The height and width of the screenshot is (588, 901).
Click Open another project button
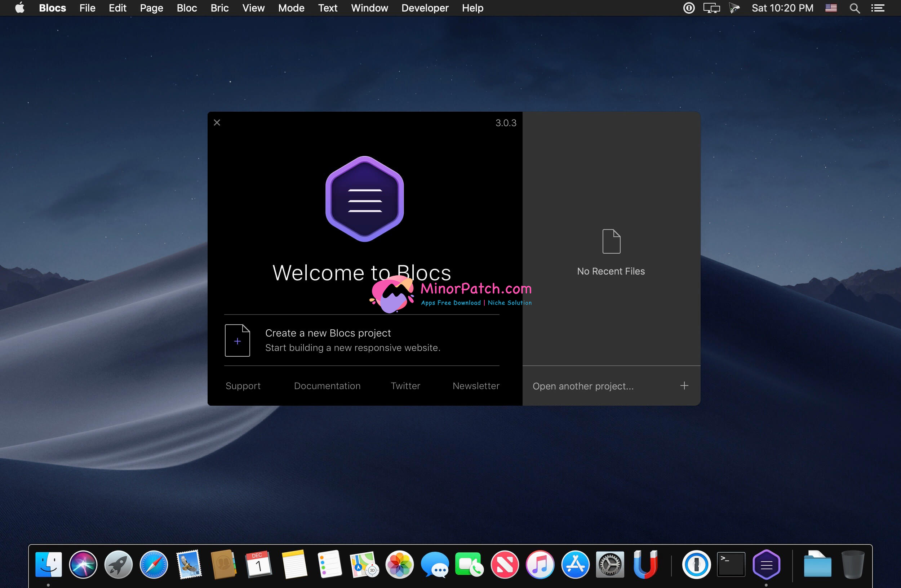[x=583, y=386]
